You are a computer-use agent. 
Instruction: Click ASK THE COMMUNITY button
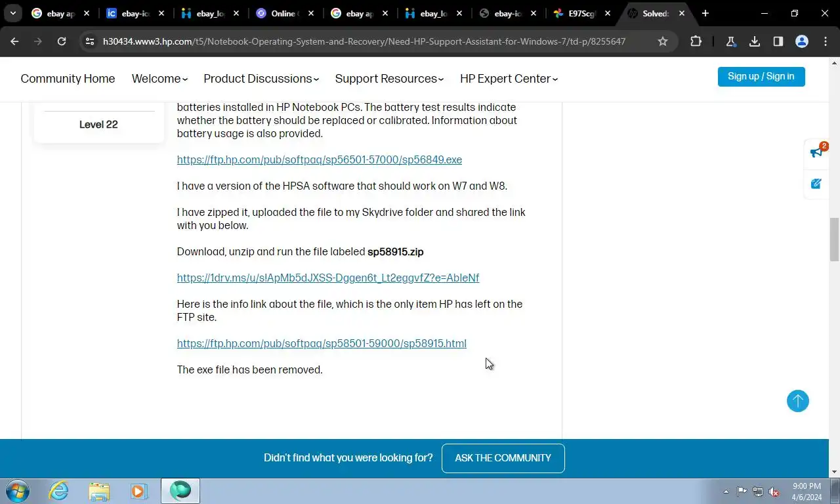coord(503,458)
